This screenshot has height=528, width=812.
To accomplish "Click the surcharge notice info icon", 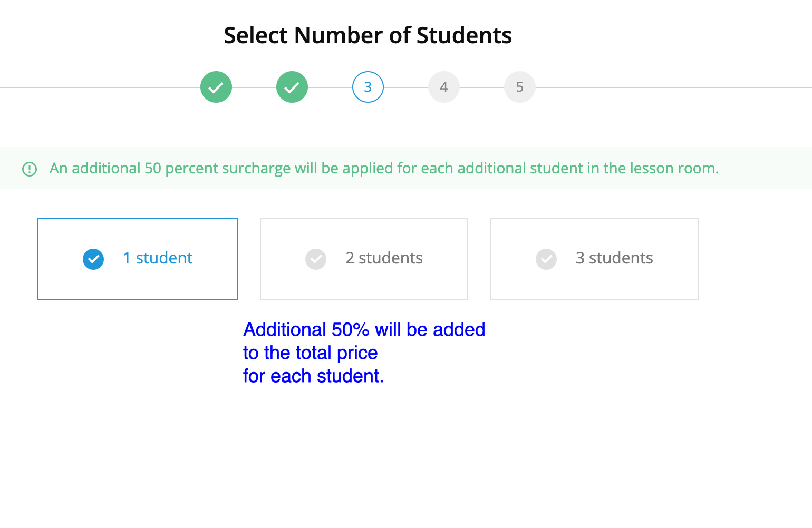I will pyautogui.click(x=30, y=169).
